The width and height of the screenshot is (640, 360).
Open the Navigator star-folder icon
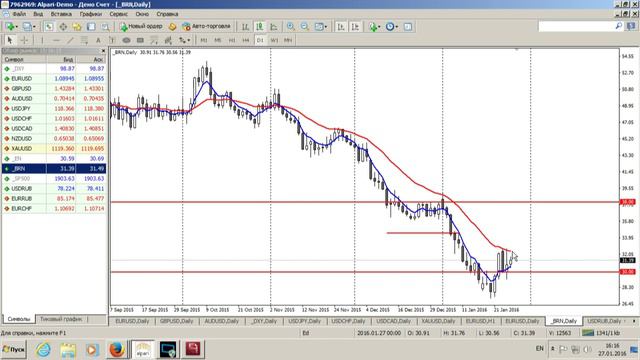(77, 27)
